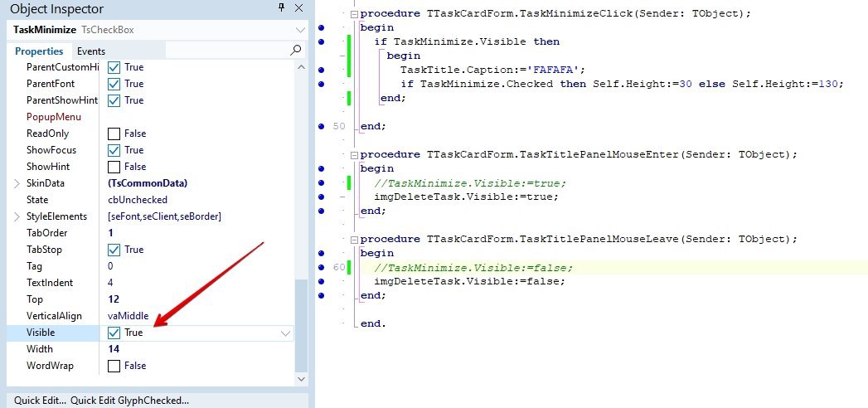Select the ShowHint property name
The image size is (868, 408).
pyautogui.click(x=48, y=167)
